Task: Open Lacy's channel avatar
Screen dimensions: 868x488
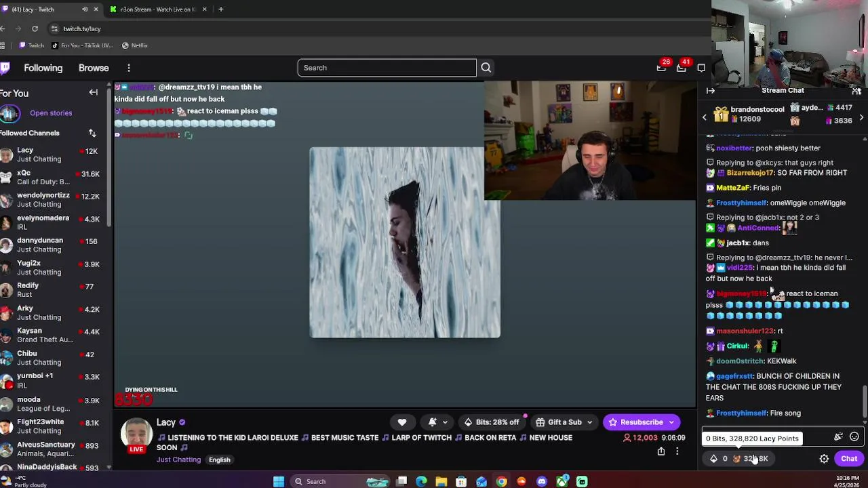Action: coord(136,433)
